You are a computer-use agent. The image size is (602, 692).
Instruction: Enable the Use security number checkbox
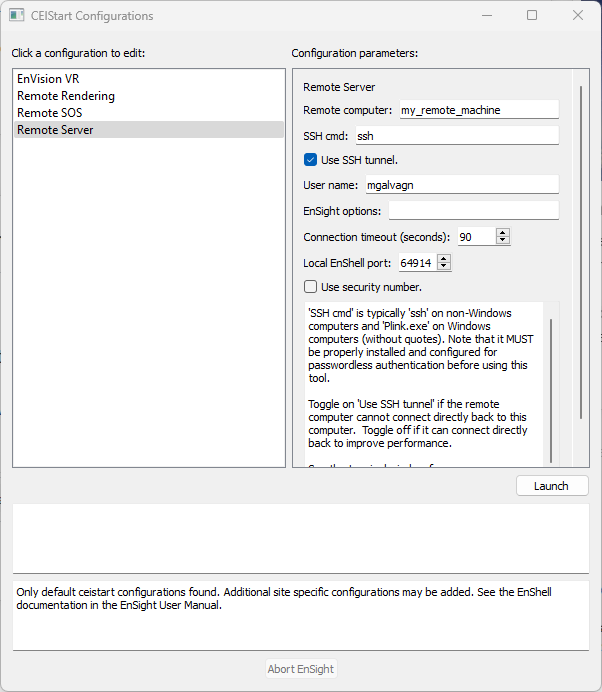click(x=310, y=287)
